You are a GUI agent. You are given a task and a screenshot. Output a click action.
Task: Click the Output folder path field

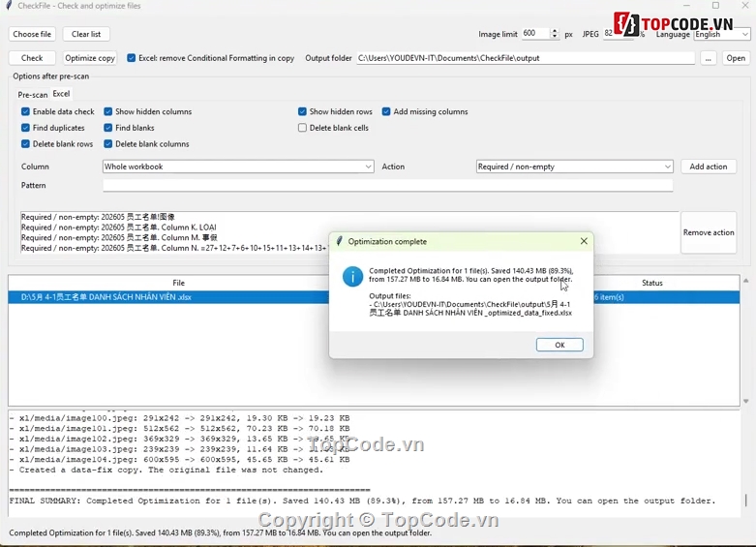[x=526, y=58]
